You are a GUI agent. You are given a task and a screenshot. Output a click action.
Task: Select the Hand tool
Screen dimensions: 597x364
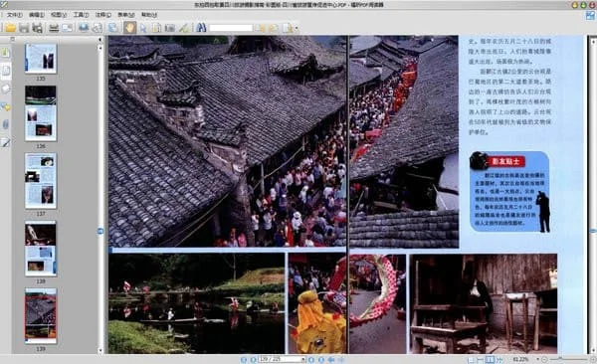point(129,28)
